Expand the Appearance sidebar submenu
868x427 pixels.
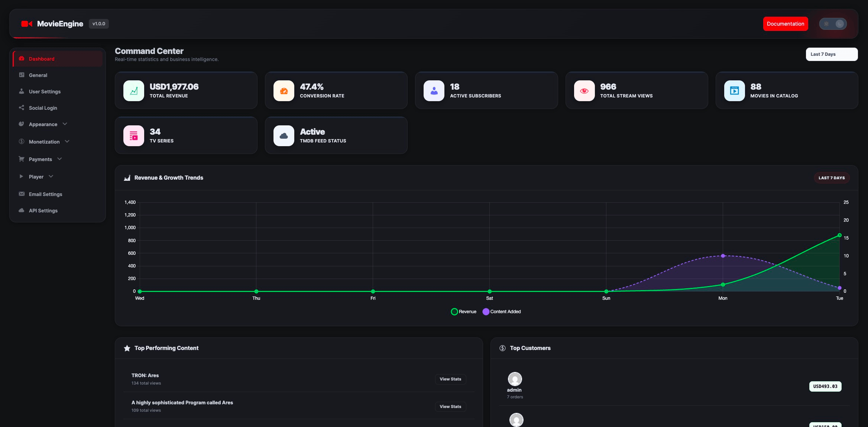pos(43,124)
